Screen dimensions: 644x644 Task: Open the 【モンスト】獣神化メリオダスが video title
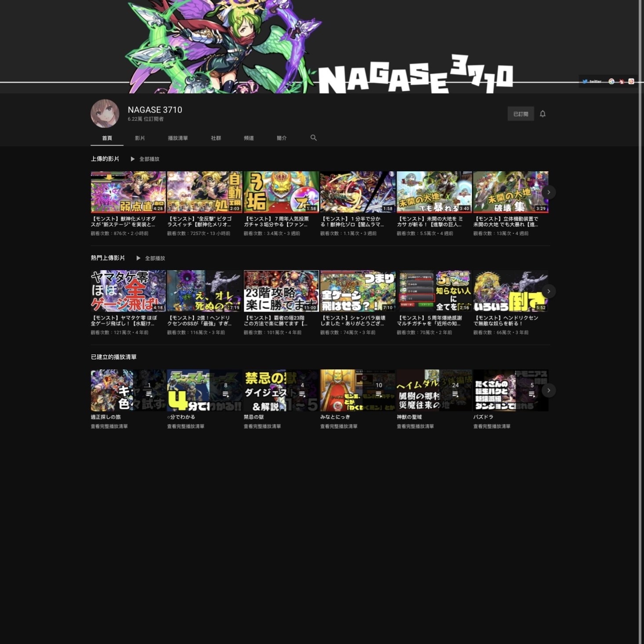(123, 221)
